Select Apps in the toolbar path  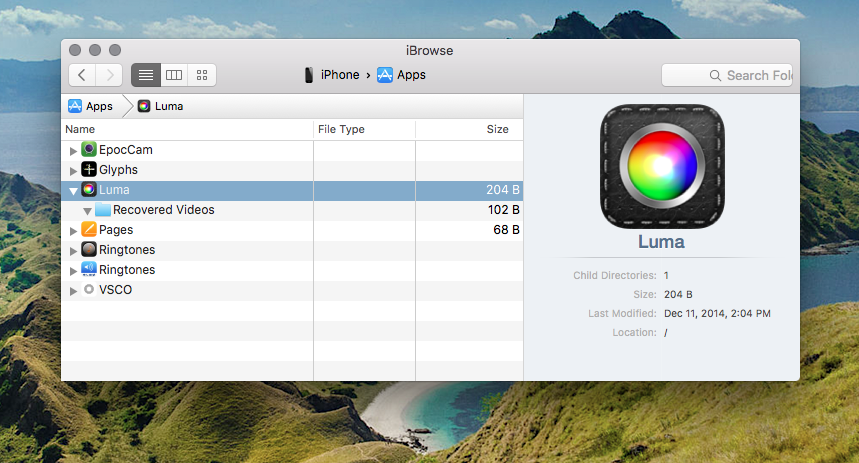tap(411, 75)
